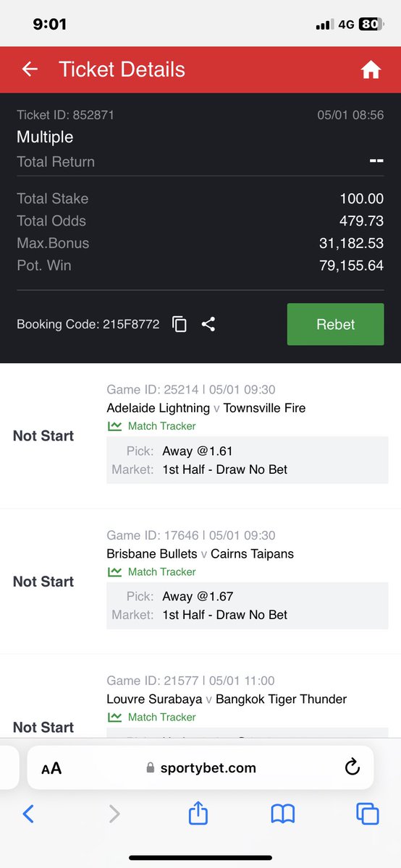The height and width of the screenshot is (868, 401).
Task: Open Match Tracker for Brisbane Bullets game
Action: tap(151, 571)
